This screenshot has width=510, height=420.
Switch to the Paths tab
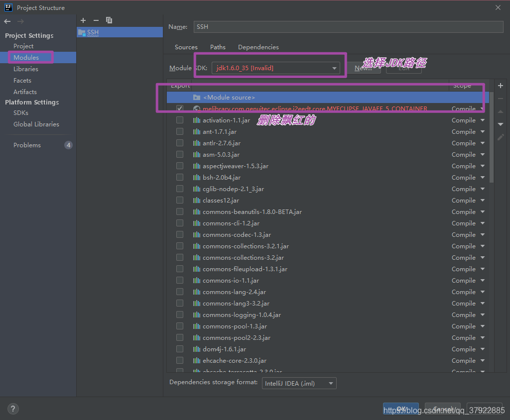point(218,47)
